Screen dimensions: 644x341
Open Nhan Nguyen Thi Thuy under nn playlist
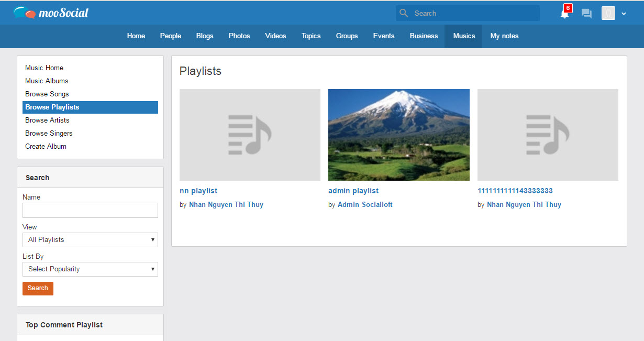(x=226, y=204)
